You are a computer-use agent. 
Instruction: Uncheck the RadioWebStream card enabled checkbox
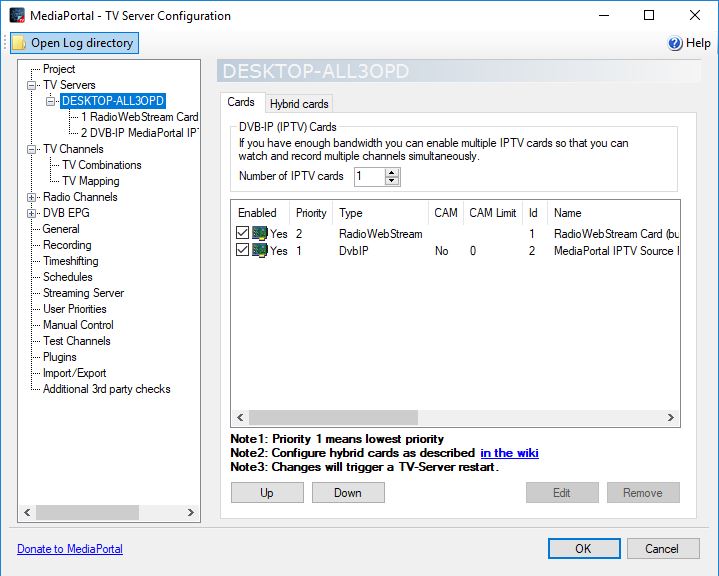coord(242,233)
